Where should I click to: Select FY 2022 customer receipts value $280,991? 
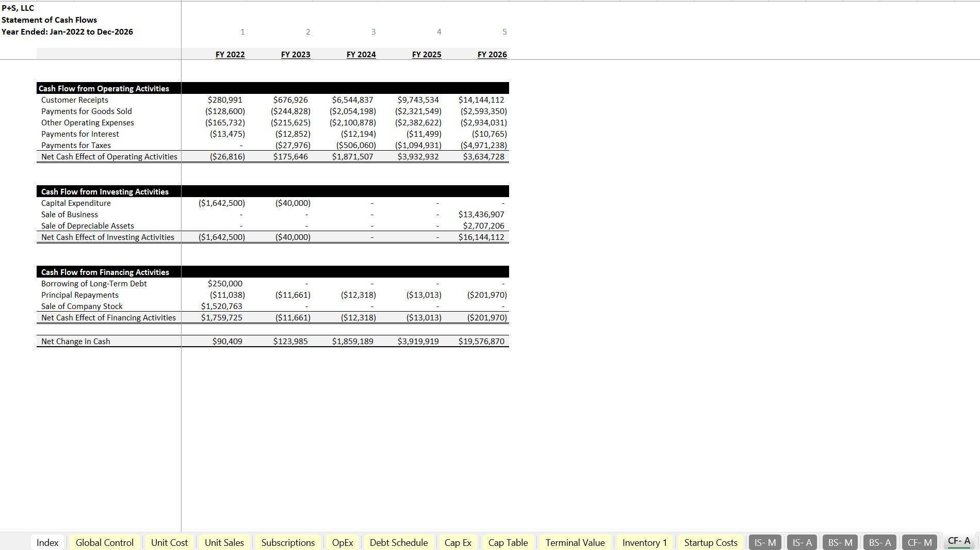tap(225, 100)
